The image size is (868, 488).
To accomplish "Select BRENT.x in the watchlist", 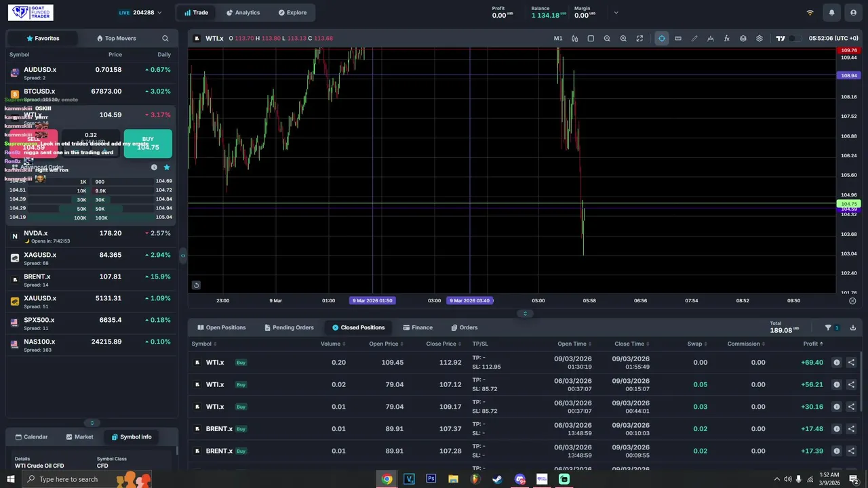I will (x=92, y=280).
